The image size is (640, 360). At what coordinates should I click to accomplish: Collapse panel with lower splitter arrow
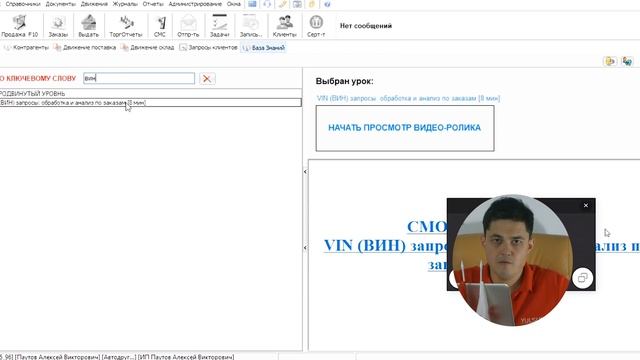click(305, 248)
